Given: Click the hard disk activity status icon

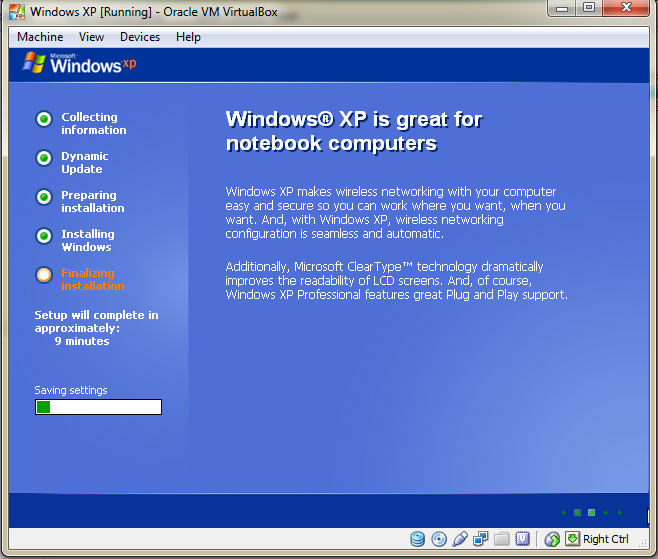Looking at the screenshot, I should (x=418, y=539).
